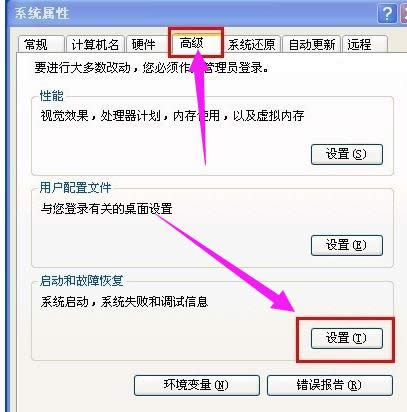Image resolution: width=407 pixels, height=412 pixels.
Task: Click the 性能 group label
Action: click(51, 96)
